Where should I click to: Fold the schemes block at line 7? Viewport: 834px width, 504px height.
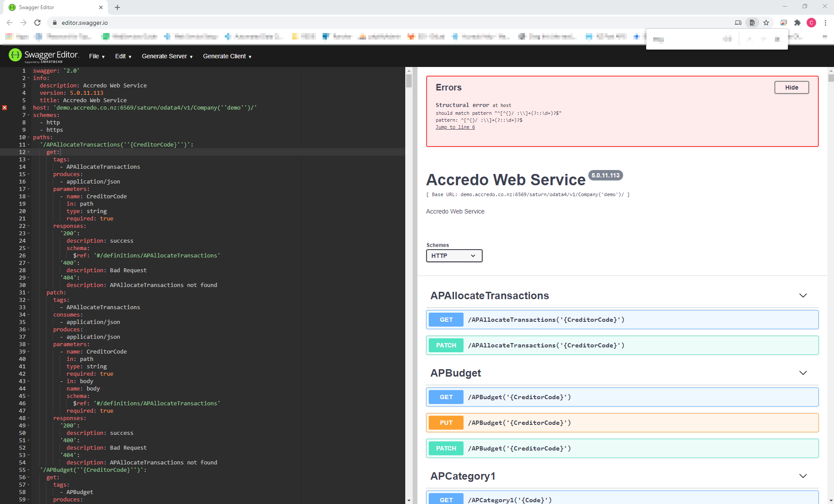tap(29, 115)
